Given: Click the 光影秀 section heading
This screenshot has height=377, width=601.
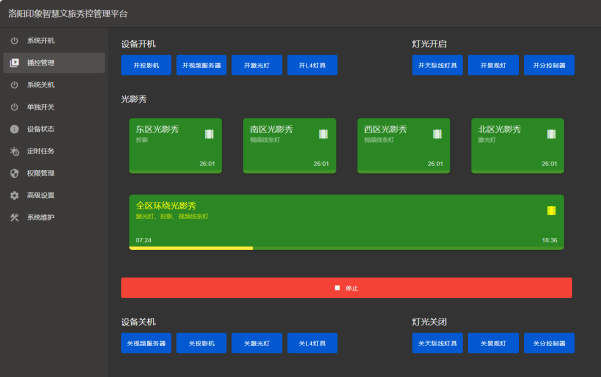Looking at the screenshot, I should (x=134, y=99).
